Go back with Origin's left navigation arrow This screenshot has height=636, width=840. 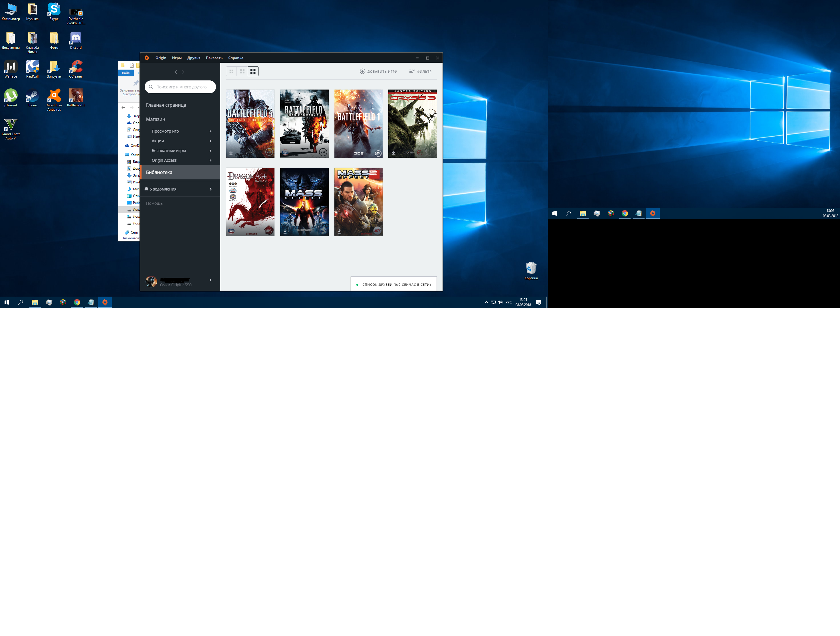(176, 72)
